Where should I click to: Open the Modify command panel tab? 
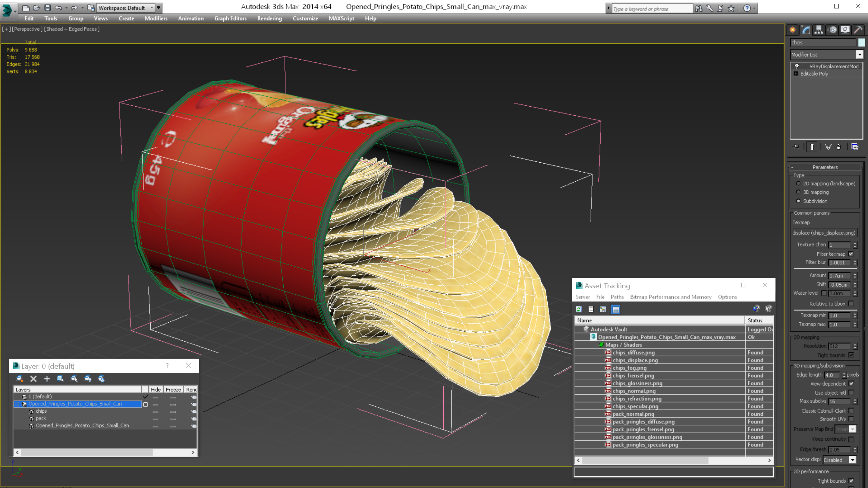pos(806,30)
